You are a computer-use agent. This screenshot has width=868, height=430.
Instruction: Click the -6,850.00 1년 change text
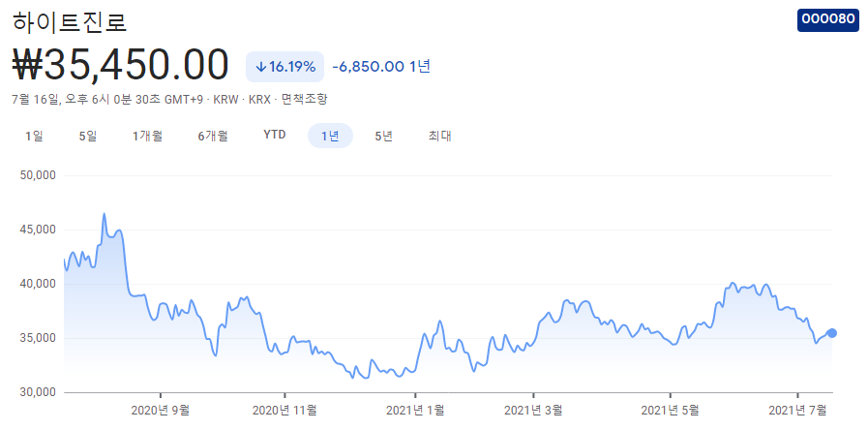pyautogui.click(x=381, y=67)
